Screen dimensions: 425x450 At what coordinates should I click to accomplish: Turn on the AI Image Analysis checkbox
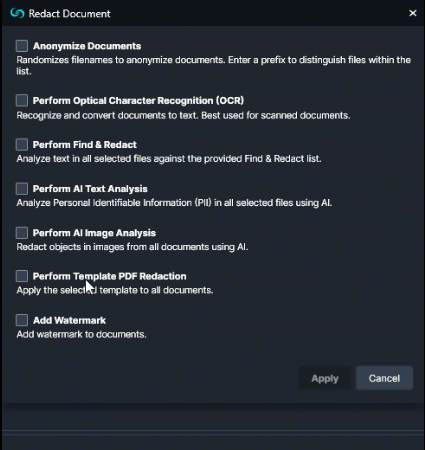point(22,233)
